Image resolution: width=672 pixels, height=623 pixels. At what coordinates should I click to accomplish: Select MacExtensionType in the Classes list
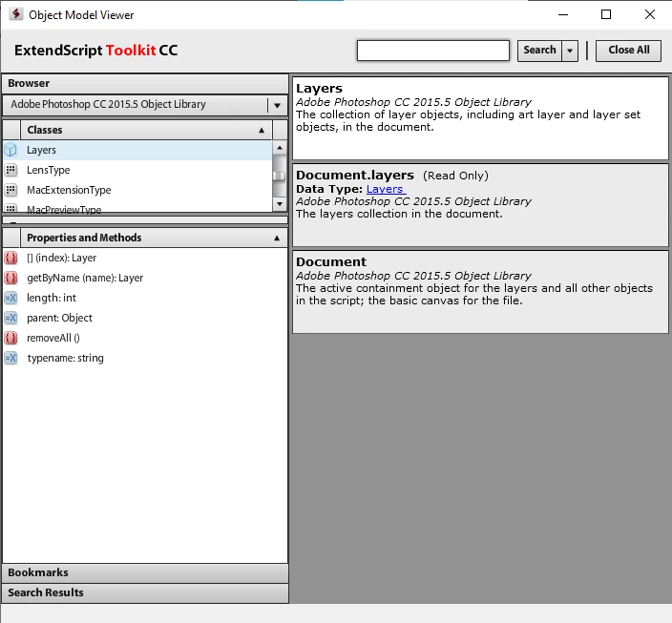tap(137, 190)
